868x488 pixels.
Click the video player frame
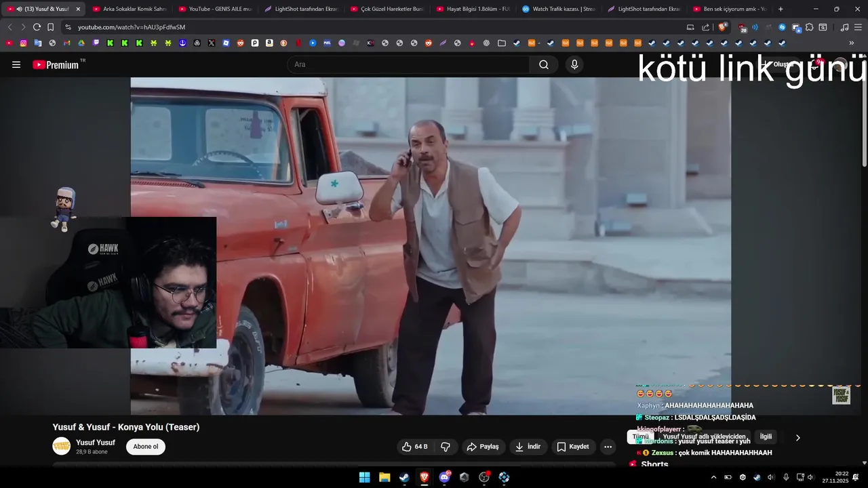[x=431, y=246]
